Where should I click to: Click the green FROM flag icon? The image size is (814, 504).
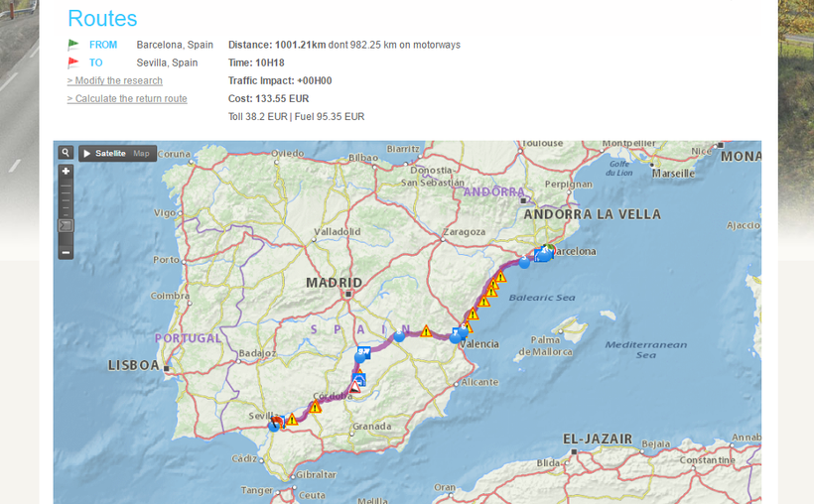tap(73, 45)
